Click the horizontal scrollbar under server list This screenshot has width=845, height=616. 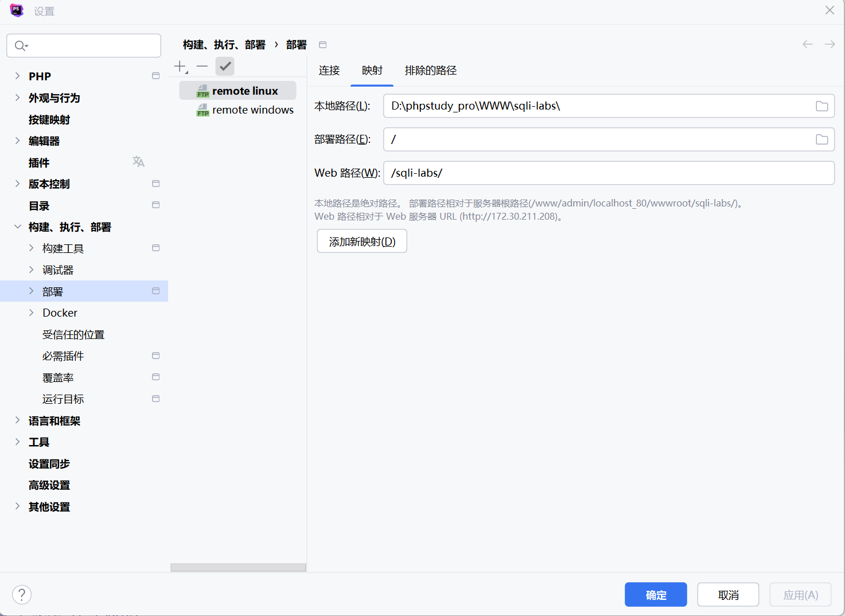tap(238, 567)
